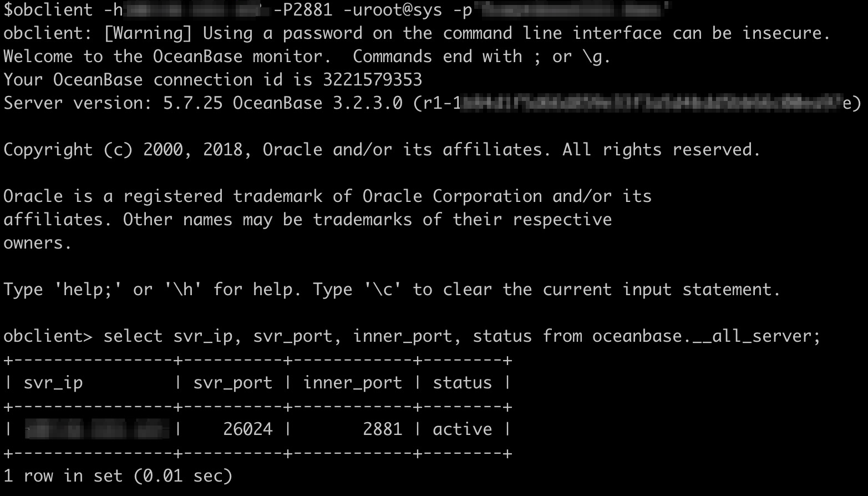Click the "1 row in set" result line
This screenshot has height=496, width=868.
118,476
